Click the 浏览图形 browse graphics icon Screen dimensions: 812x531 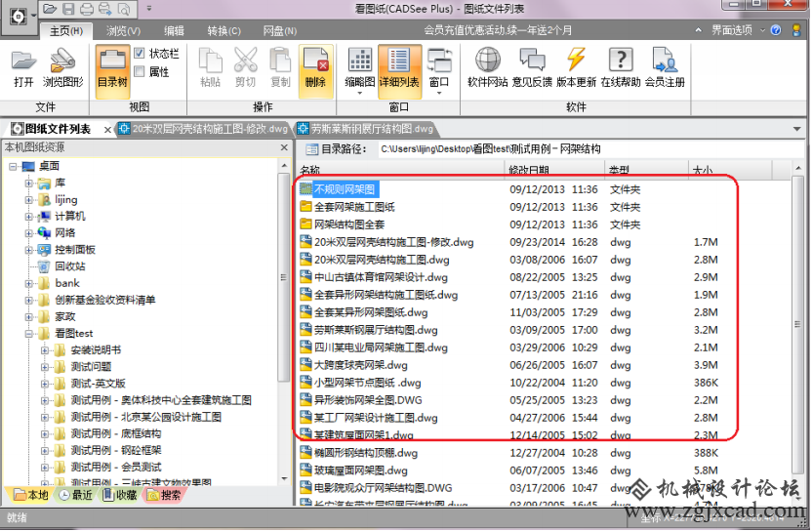pyautogui.click(x=62, y=69)
